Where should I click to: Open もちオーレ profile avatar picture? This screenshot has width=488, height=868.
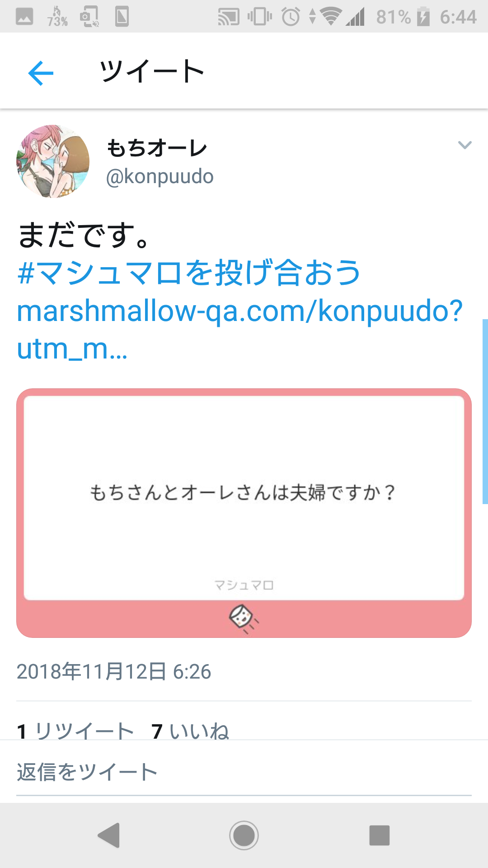click(x=53, y=161)
